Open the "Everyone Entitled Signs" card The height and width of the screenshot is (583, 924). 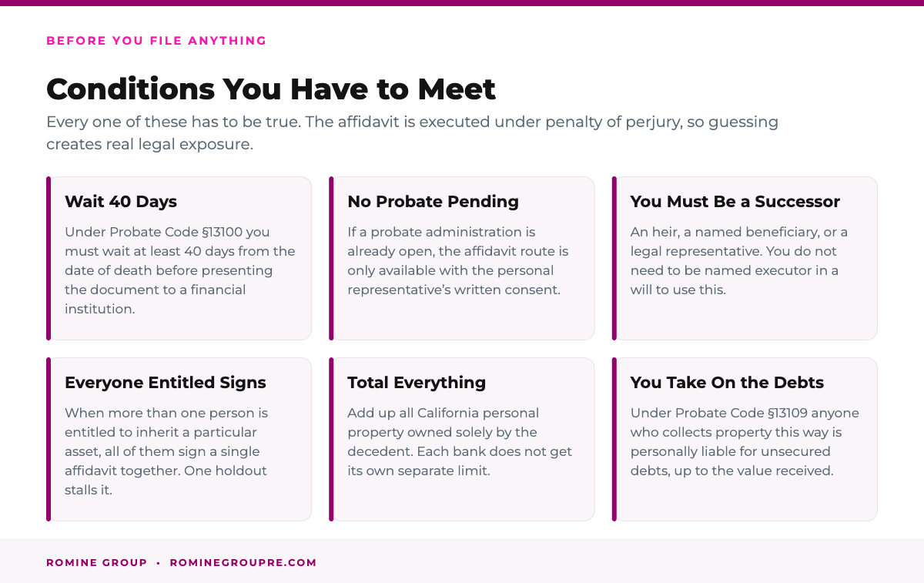pos(179,439)
